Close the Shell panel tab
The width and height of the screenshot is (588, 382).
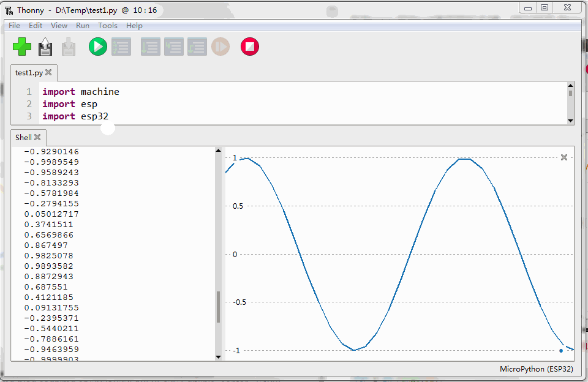[x=37, y=137]
